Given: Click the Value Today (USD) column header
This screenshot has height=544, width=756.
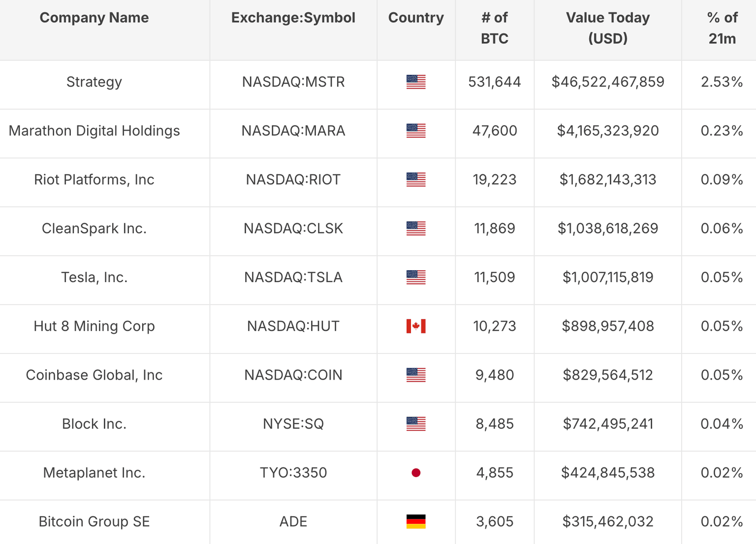Looking at the screenshot, I should coord(607,28).
